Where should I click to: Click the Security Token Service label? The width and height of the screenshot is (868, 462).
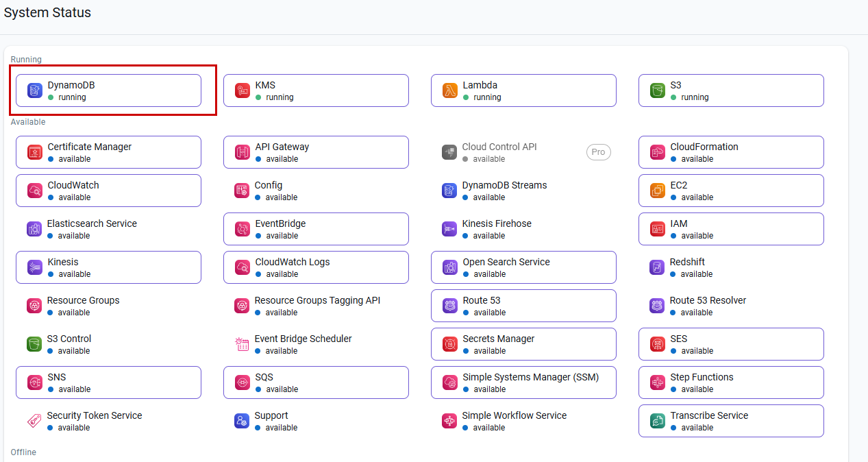tap(95, 415)
